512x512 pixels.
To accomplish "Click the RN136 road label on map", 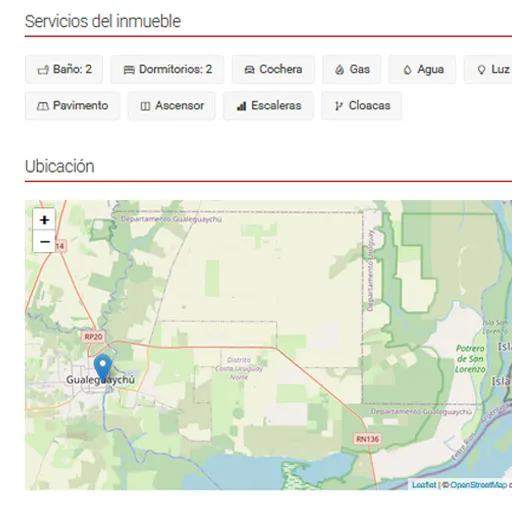I will click(367, 439).
